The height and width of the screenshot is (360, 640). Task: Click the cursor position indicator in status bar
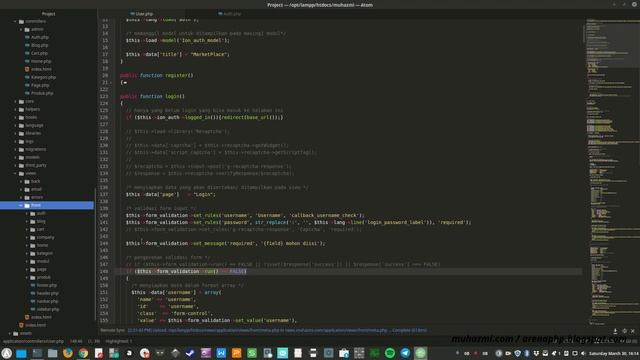pos(76,341)
